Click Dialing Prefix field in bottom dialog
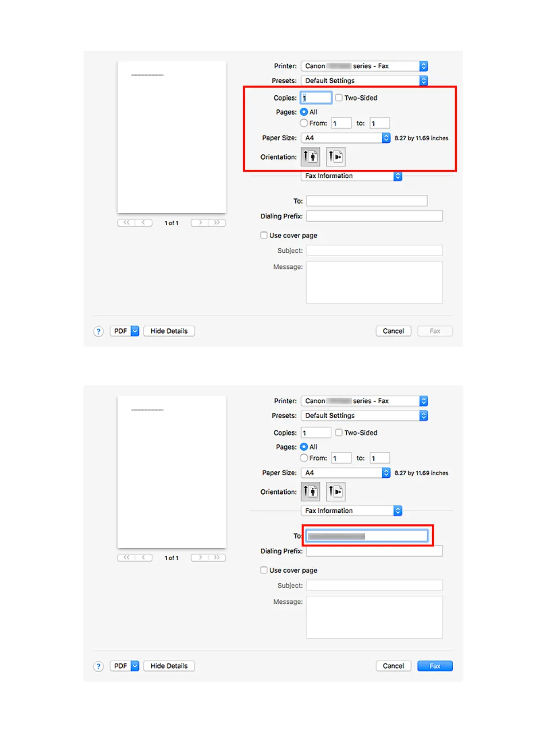This screenshot has height=756, width=535. click(375, 551)
